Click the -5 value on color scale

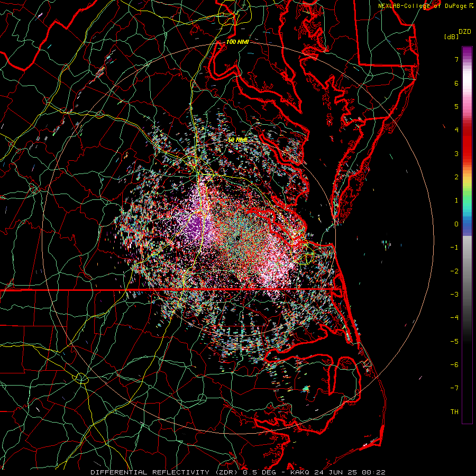454,342
